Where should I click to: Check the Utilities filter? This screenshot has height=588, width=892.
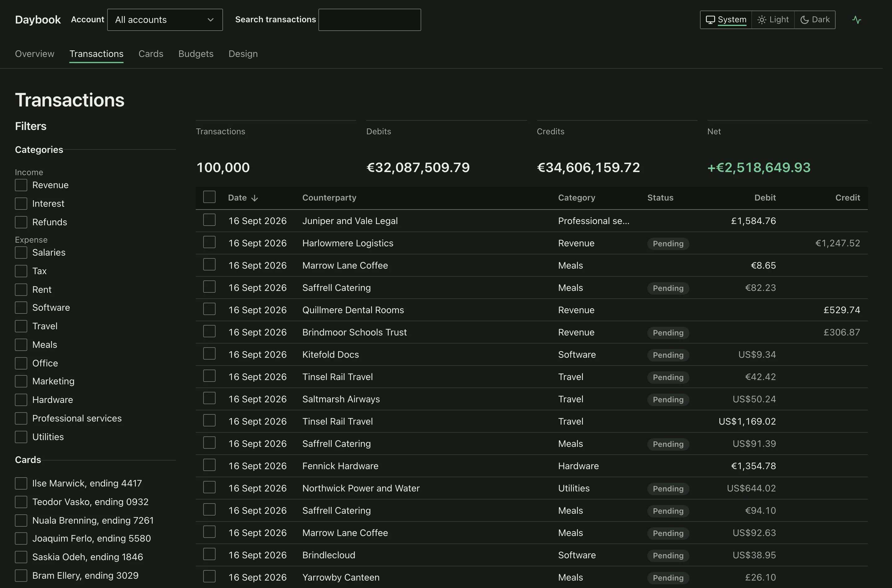[21, 437]
